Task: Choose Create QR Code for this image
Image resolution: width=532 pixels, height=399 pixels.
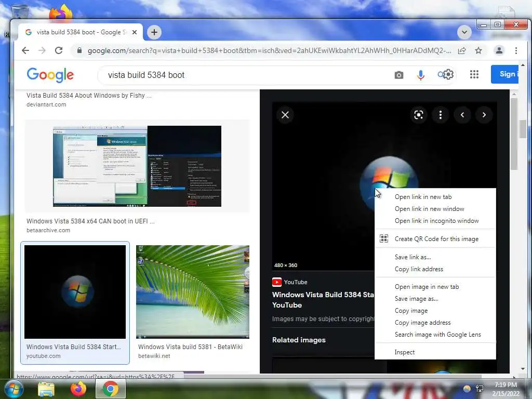Action: (x=435, y=239)
